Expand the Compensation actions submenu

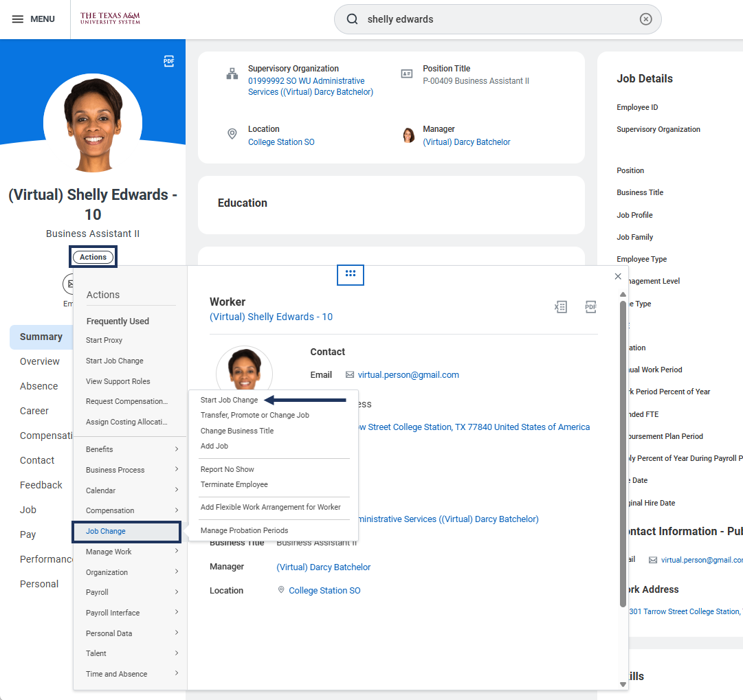(x=130, y=510)
